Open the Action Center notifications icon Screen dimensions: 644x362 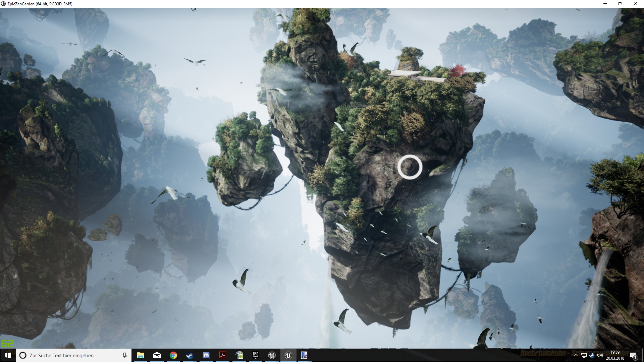(x=633, y=355)
